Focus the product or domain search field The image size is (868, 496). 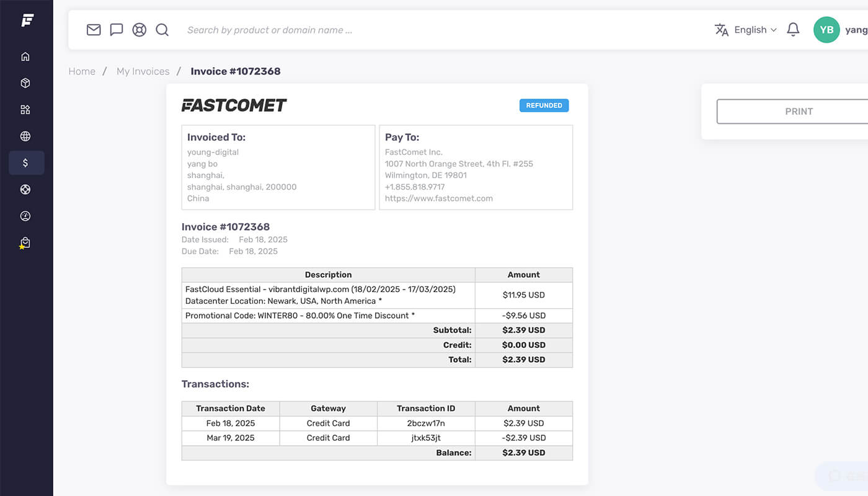click(x=270, y=30)
